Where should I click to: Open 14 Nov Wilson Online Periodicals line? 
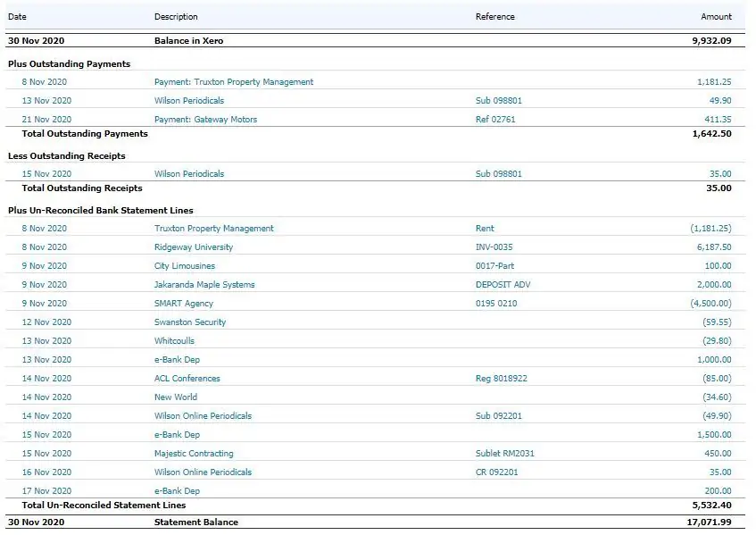coord(203,416)
